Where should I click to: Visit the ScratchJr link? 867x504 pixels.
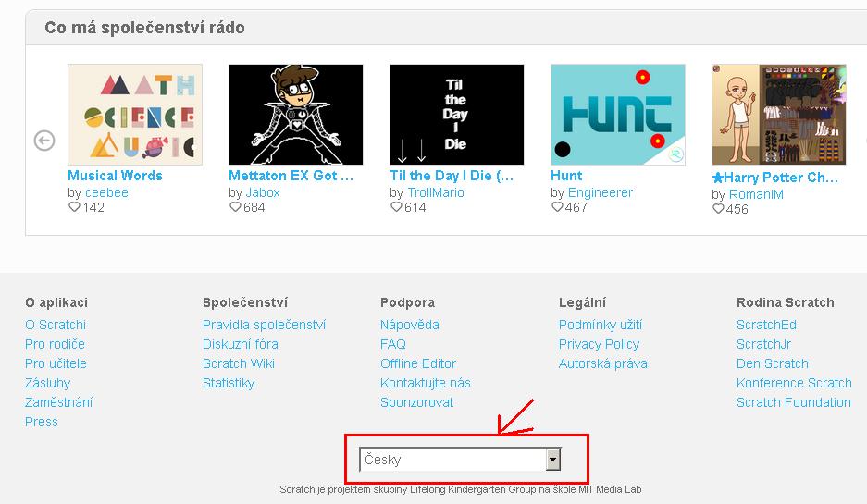pyautogui.click(x=763, y=344)
